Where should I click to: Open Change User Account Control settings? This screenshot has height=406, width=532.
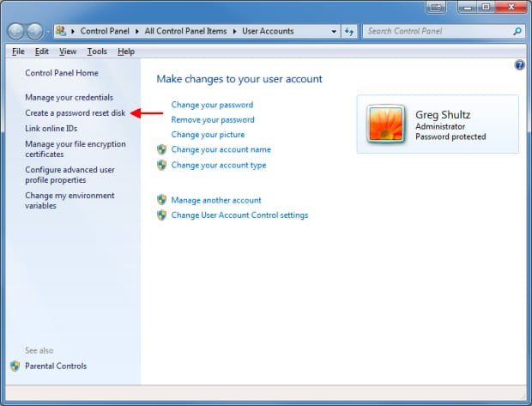click(x=239, y=215)
